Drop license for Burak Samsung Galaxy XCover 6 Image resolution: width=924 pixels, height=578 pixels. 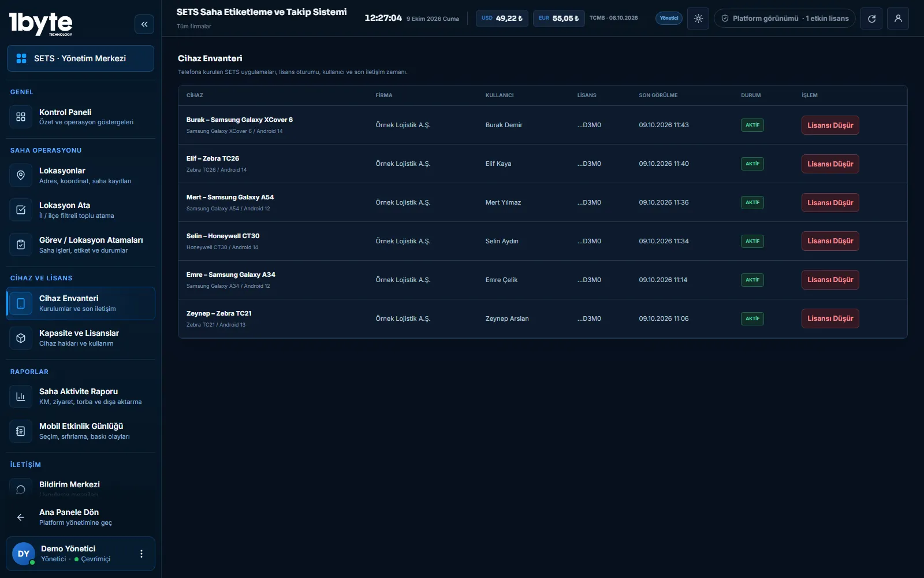tap(830, 125)
